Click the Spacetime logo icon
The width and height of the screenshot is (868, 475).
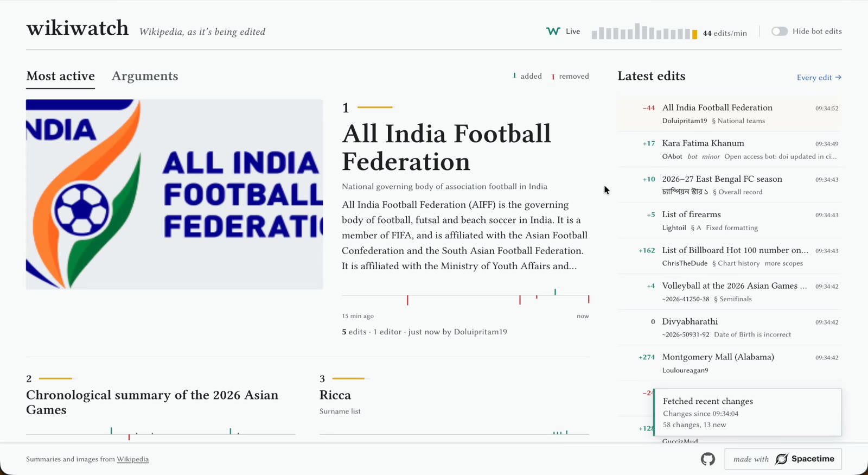click(781, 459)
